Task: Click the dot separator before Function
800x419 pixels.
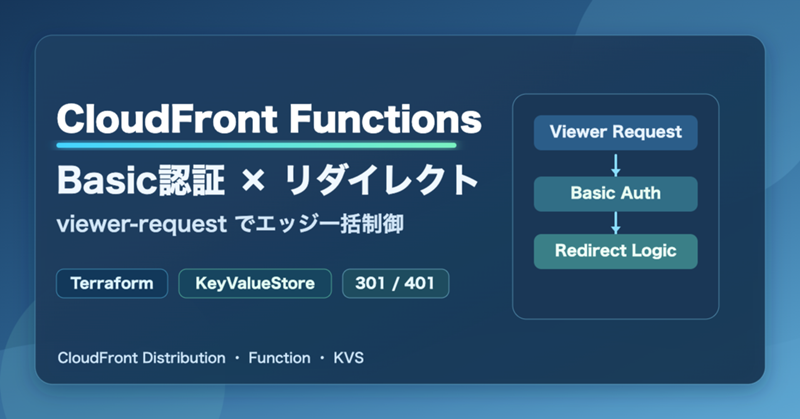Action: coord(237,357)
